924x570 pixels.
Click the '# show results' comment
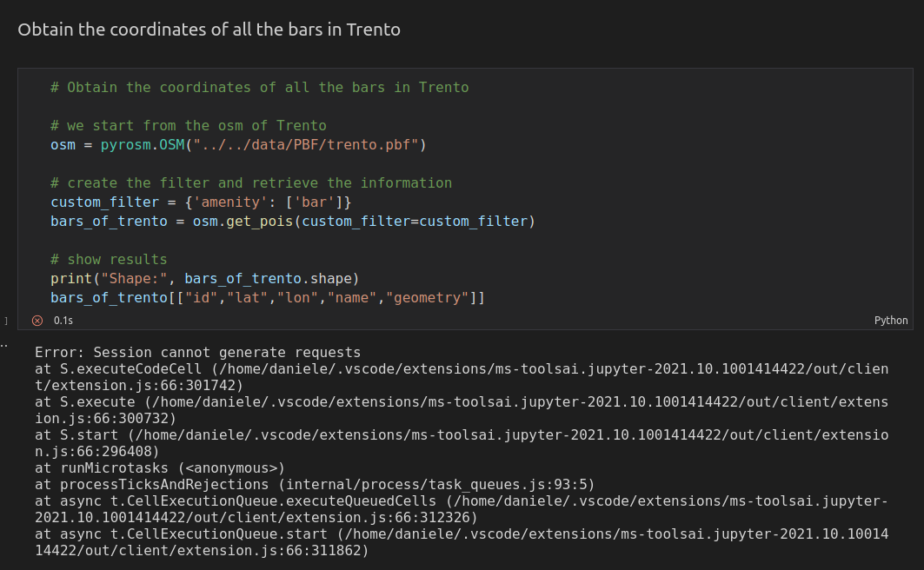tap(109, 260)
